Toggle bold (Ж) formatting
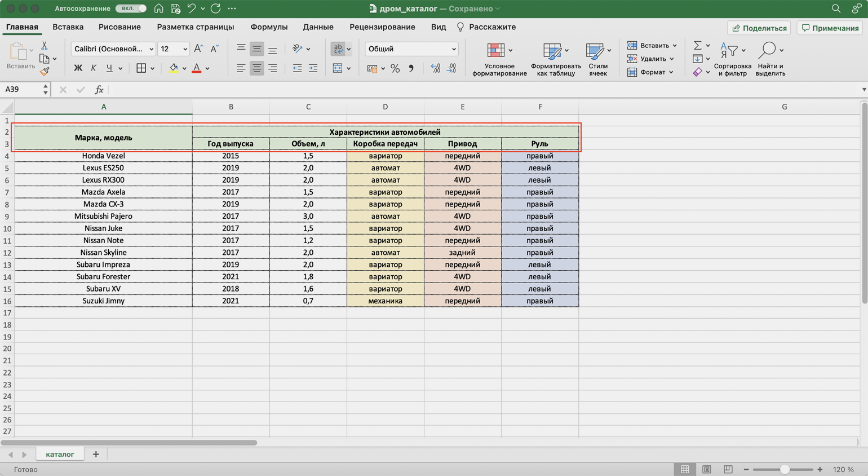The width and height of the screenshot is (868, 476). (x=78, y=68)
